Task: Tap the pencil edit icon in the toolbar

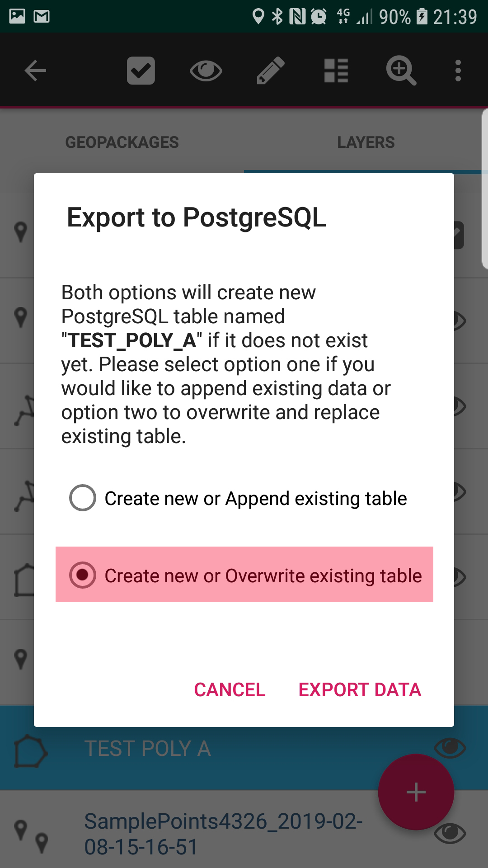Action: click(x=271, y=71)
